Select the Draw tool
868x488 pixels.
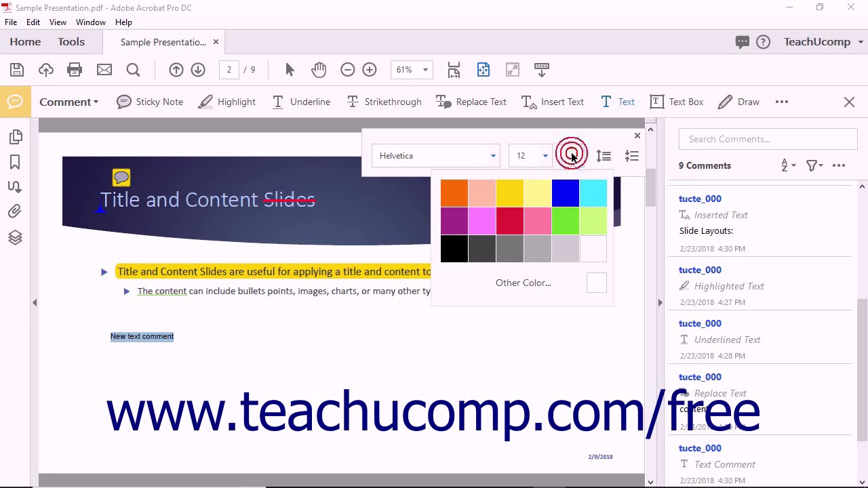pos(739,102)
